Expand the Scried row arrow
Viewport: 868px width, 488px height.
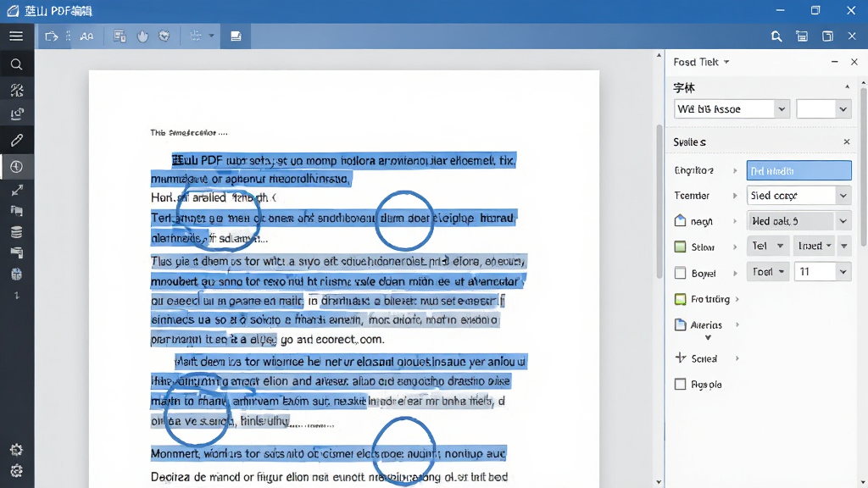[737, 358]
